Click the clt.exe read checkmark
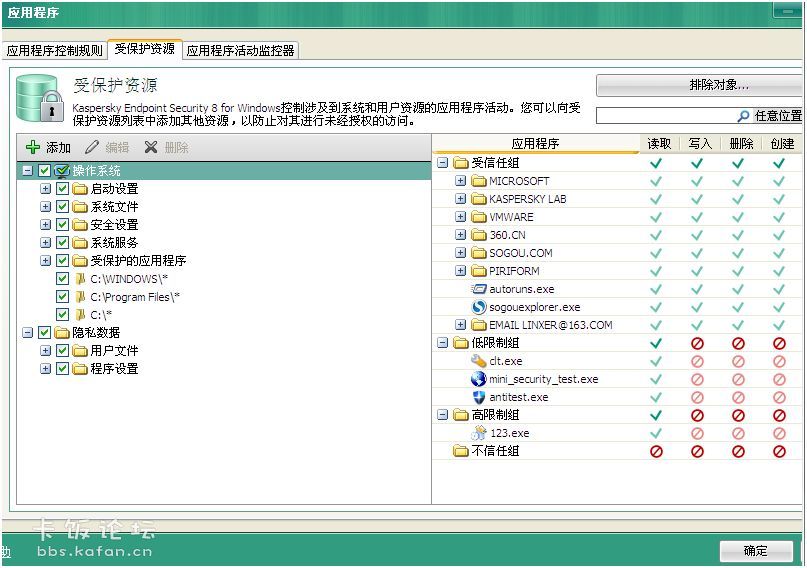The image size is (807, 568). (656, 361)
